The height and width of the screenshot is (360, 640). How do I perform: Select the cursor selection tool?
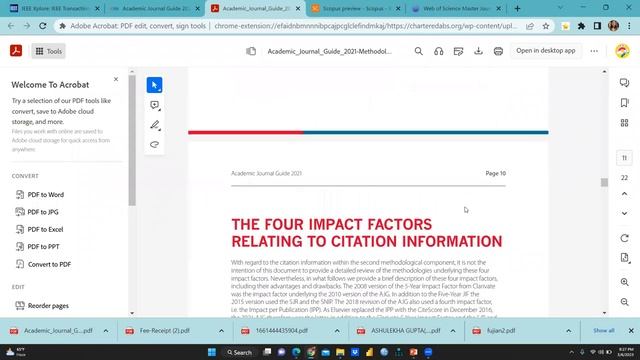154,85
